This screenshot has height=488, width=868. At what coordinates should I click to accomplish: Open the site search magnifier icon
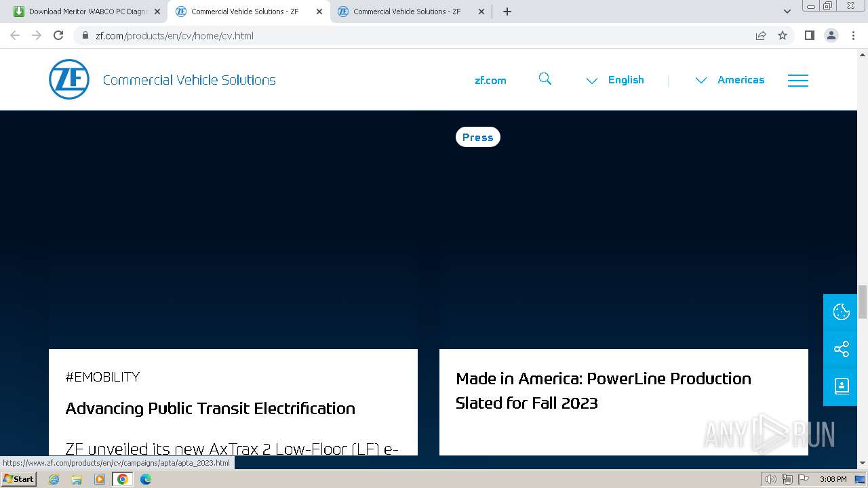pos(545,79)
